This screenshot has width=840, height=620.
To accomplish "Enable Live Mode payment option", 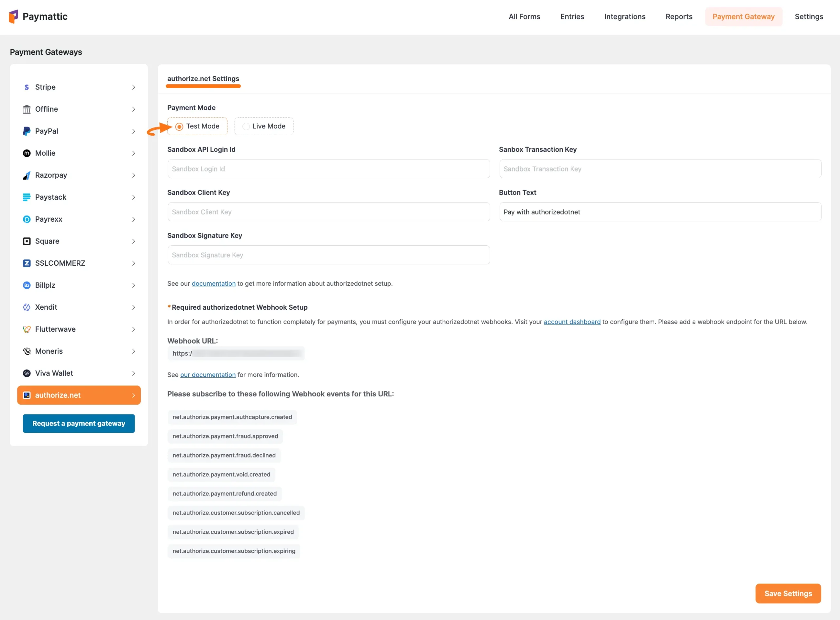I will point(246,126).
